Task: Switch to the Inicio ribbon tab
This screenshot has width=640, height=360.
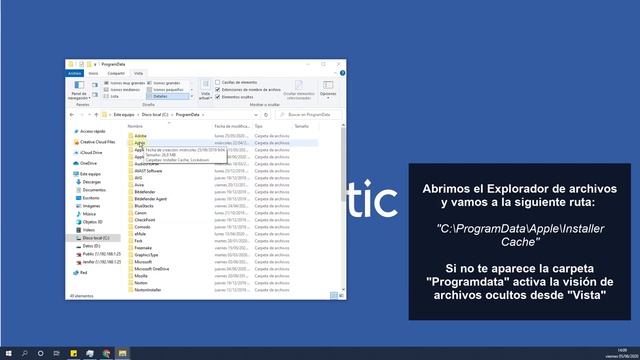Action: [x=93, y=73]
